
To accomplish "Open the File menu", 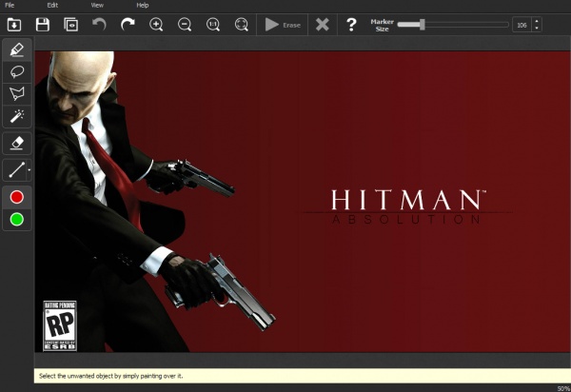I will point(10,6).
